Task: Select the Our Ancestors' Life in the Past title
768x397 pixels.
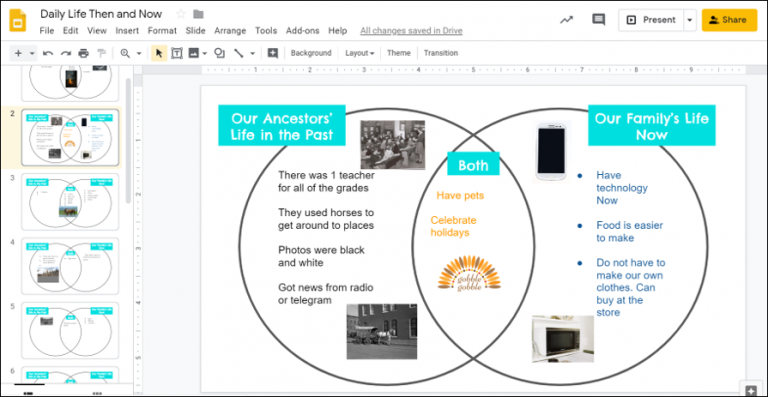Action: [282, 125]
